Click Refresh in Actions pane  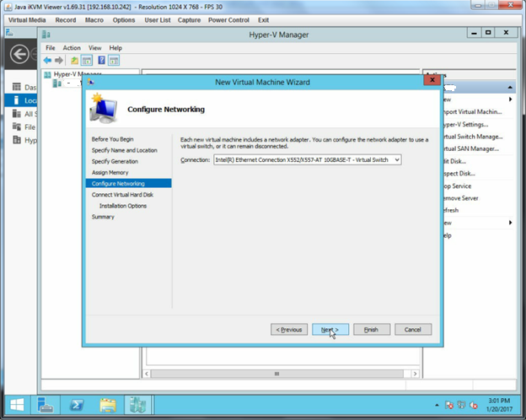pos(451,210)
